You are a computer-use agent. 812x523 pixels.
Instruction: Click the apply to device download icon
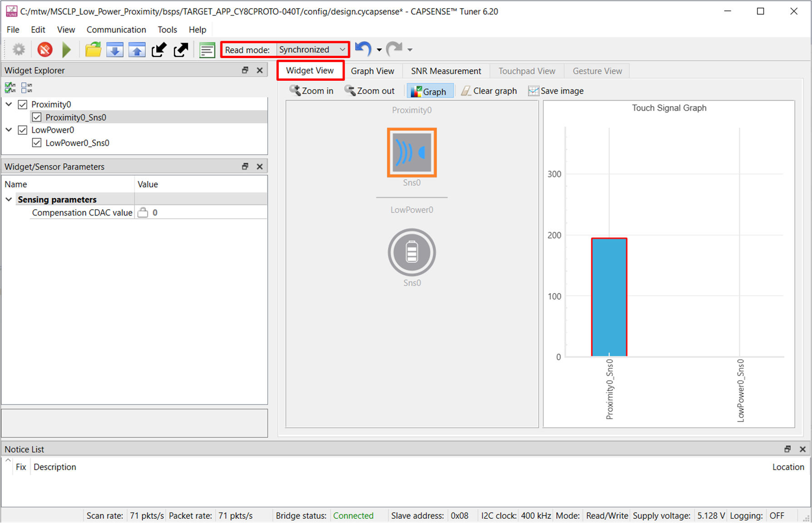point(115,49)
